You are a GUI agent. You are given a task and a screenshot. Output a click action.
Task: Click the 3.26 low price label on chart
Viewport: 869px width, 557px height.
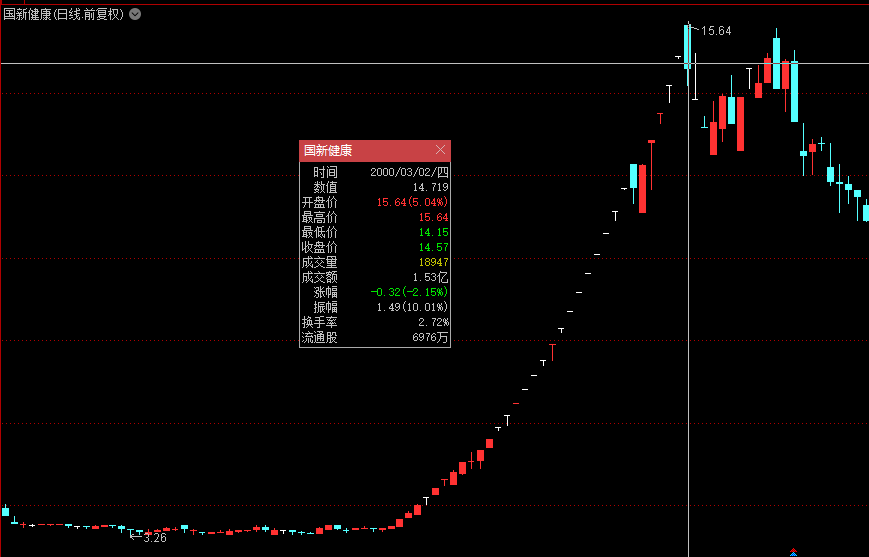[155, 538]
